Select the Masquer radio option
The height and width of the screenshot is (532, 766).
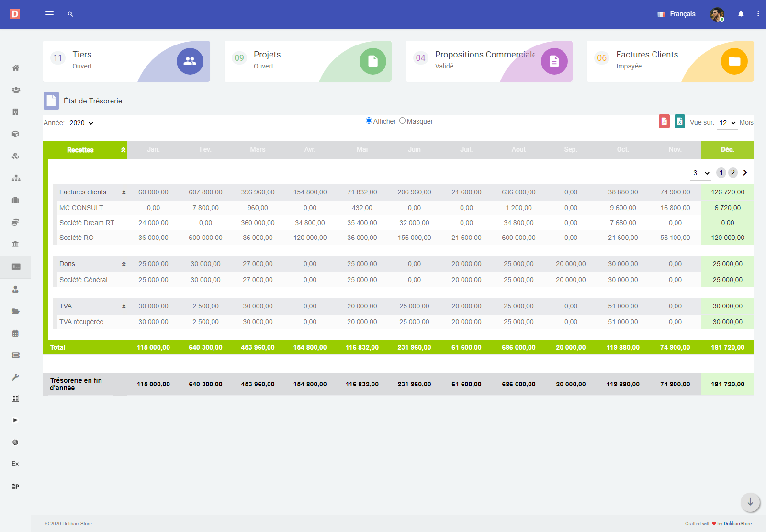click(402, 121)
